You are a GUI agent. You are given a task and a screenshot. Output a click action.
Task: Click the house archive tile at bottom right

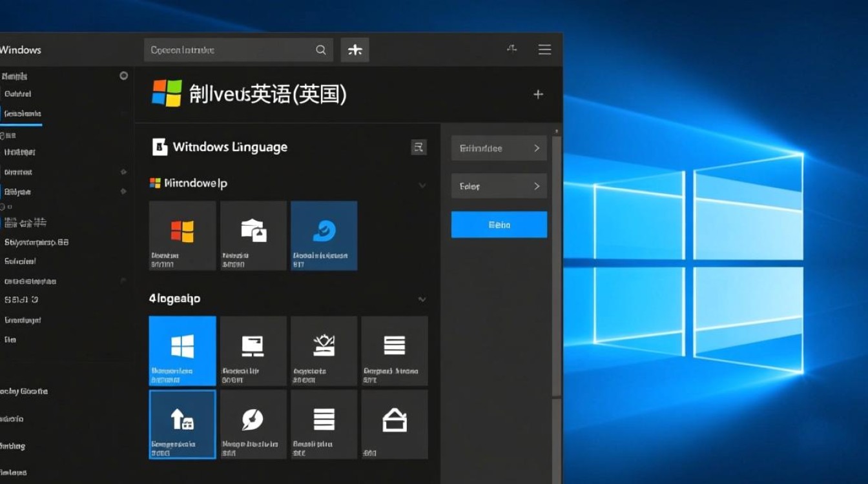[x=395, y=424]
